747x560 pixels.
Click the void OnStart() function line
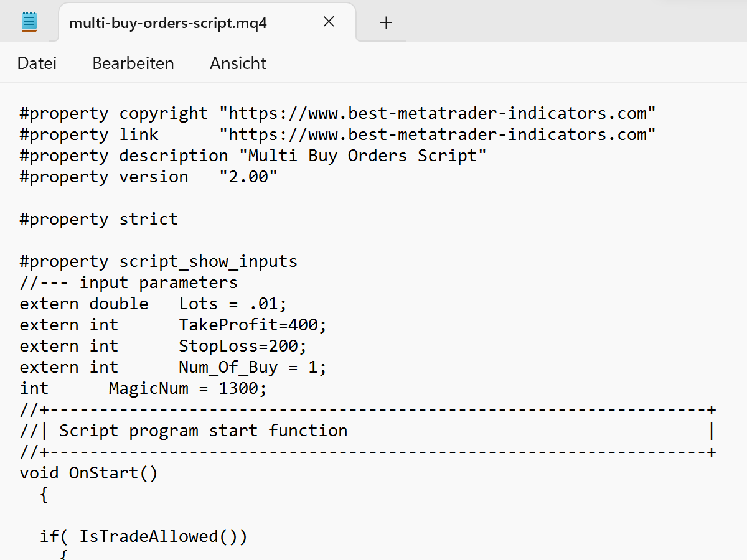click(x=88, y=472)
